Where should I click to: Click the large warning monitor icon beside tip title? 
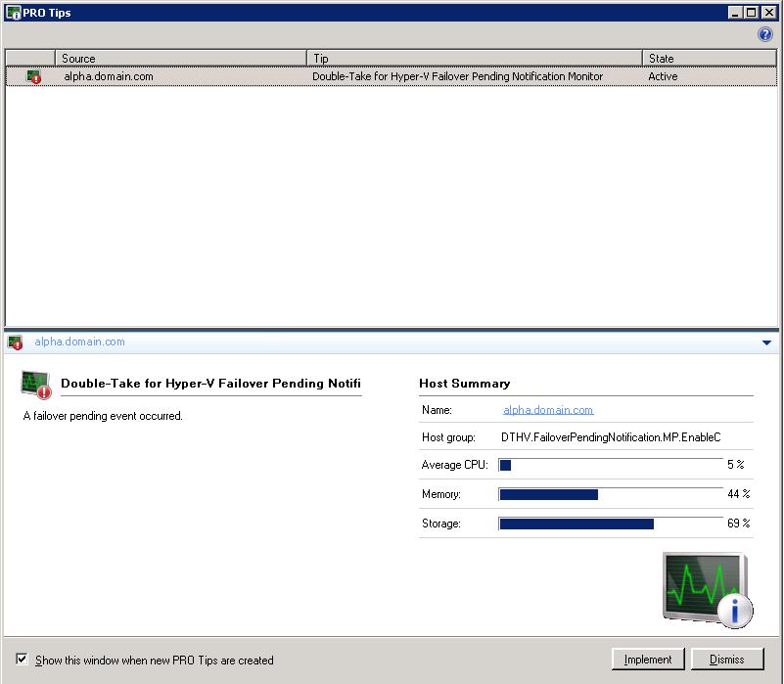36,385
